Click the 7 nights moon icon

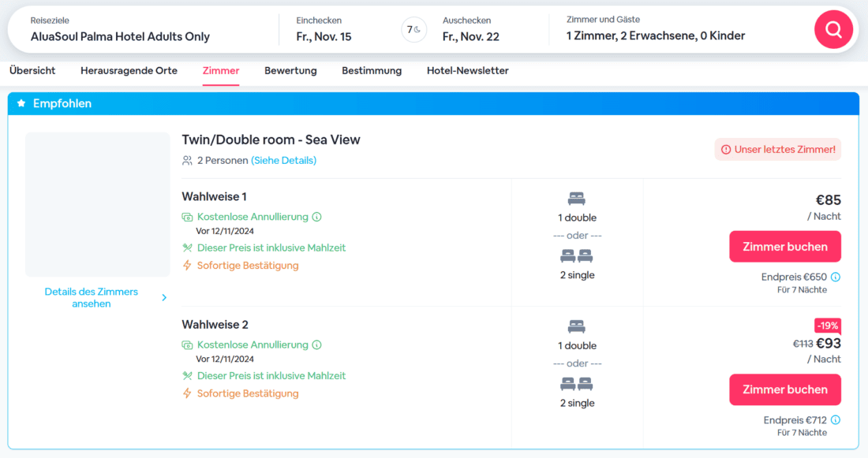(x=413, y=30)
